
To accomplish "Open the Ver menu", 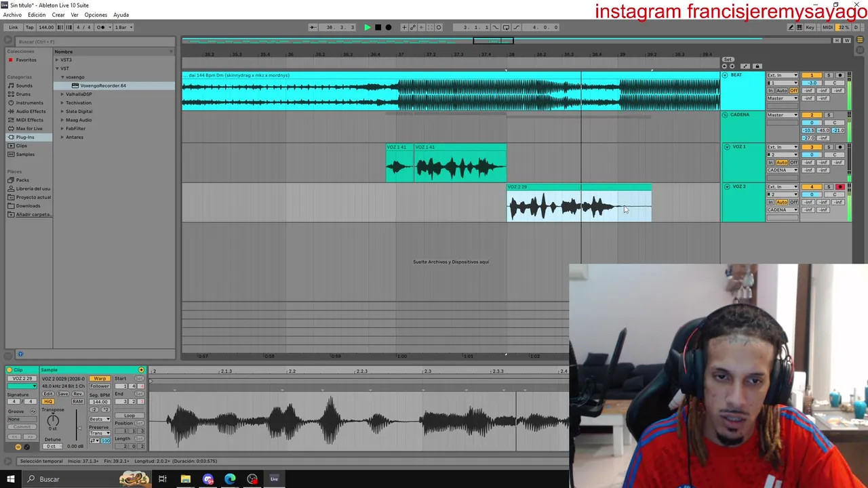I will (x=75, y=15).
